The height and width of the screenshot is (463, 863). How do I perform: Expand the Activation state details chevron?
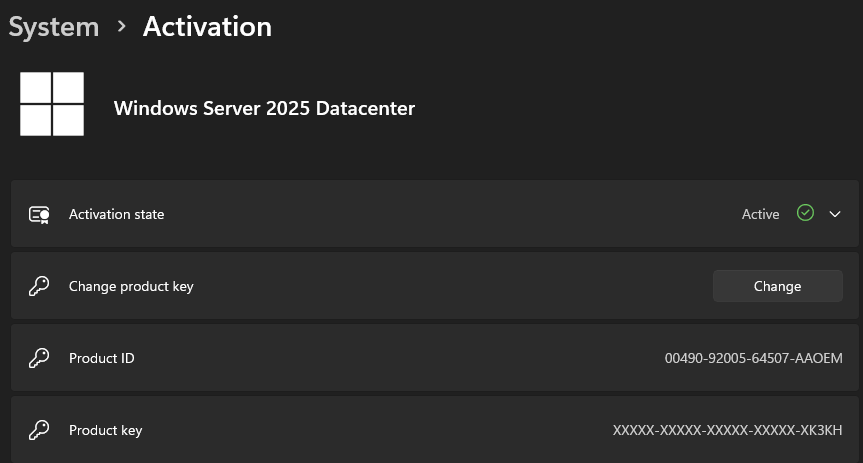tap(835, 214)
